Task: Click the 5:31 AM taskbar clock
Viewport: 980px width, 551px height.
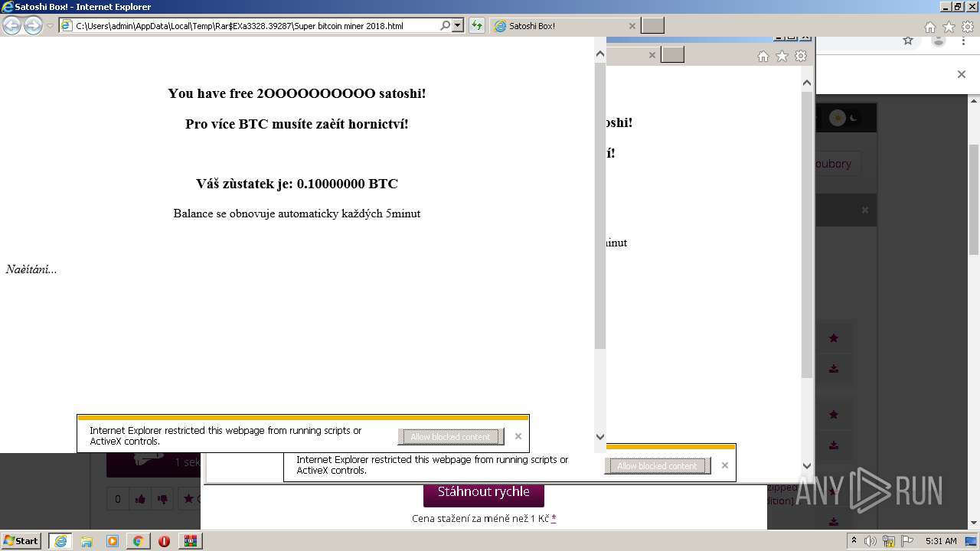Action: [x=941, y=541]
